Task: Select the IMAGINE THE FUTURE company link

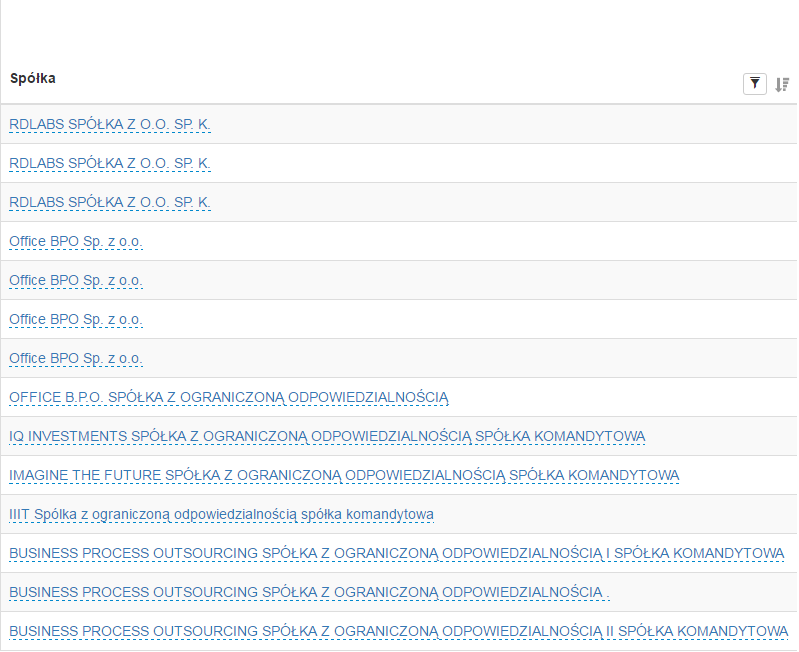Action: 344,476
